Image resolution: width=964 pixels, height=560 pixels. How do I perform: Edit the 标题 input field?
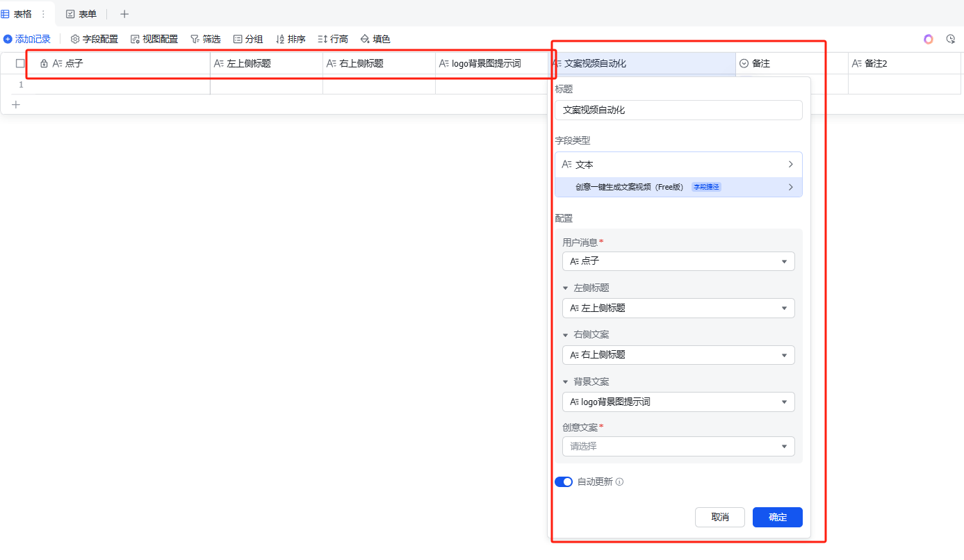pyautogui.click(x=678, y=110)
